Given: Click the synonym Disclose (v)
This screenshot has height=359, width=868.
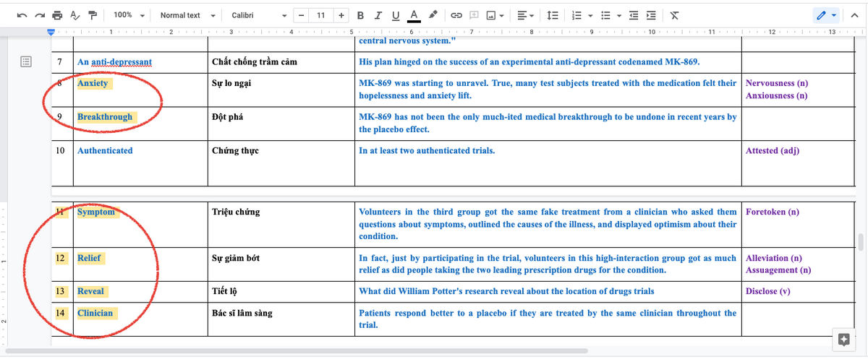Looking at the screenshot, I should pyautogui.click(x=770, y=292).
